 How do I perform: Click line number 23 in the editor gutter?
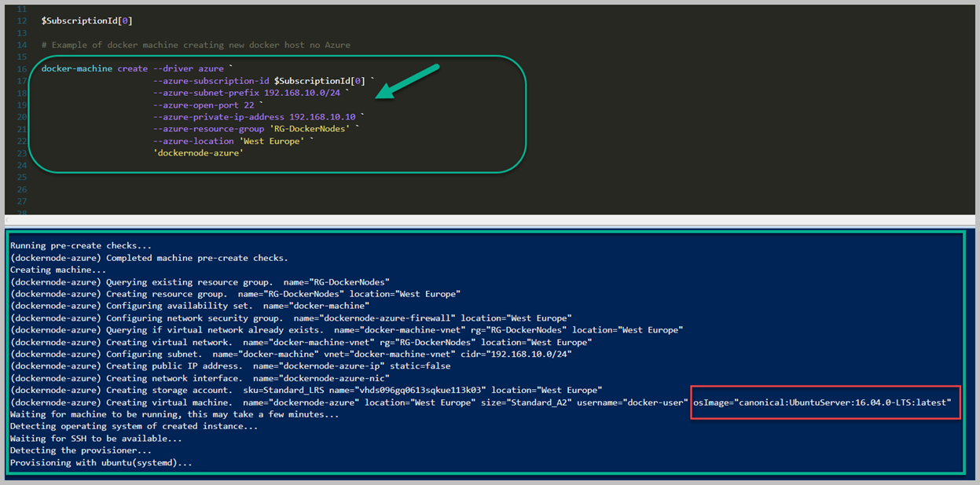click(x=22, y=152)
